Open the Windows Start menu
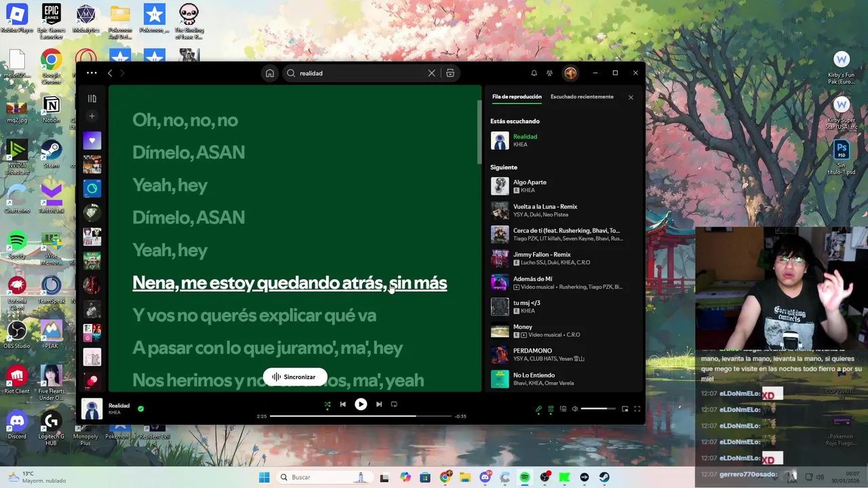This screenshot has height=488, width=868. pyautogui.click(x=264, y=478)
